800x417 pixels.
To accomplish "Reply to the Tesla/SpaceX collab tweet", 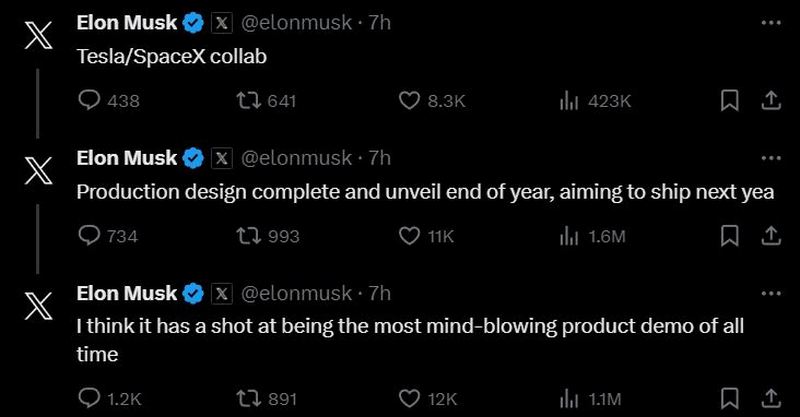I will (x=90, y=100).
